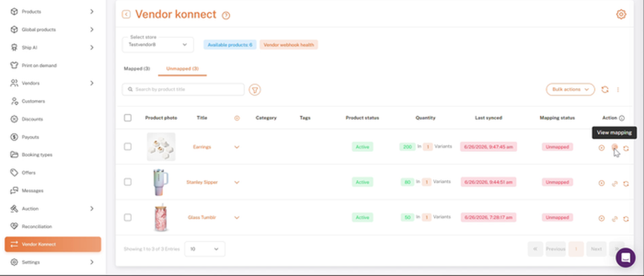Select all products with the header checkbox
The height and width of the screenshot is (276, 644).
[128, 118]
